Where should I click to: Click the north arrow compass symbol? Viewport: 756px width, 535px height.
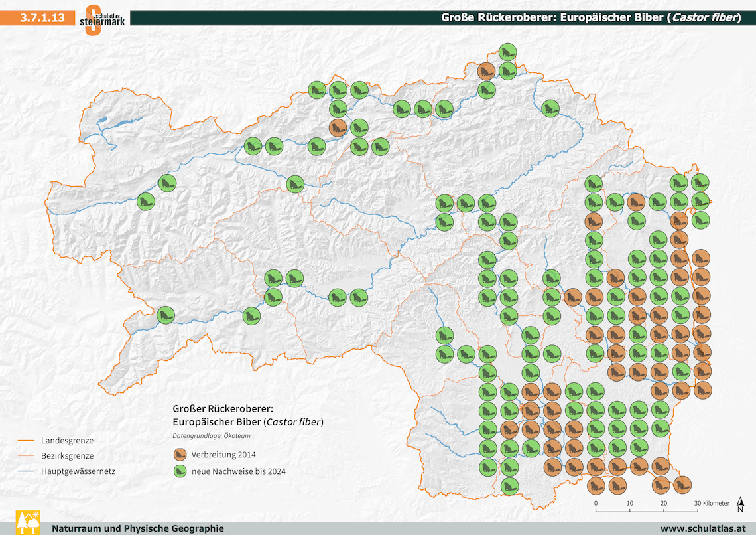click(x=740, y=504)
